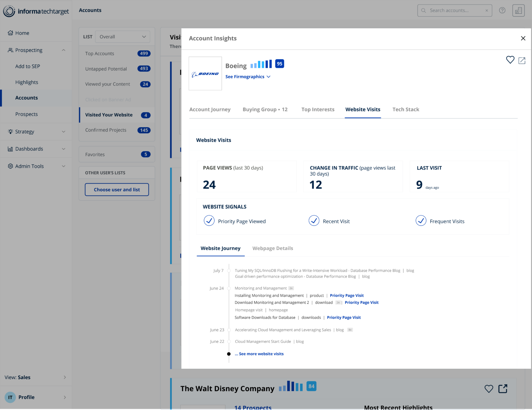Expand the Strategy menu section

(x=64, y=132)
